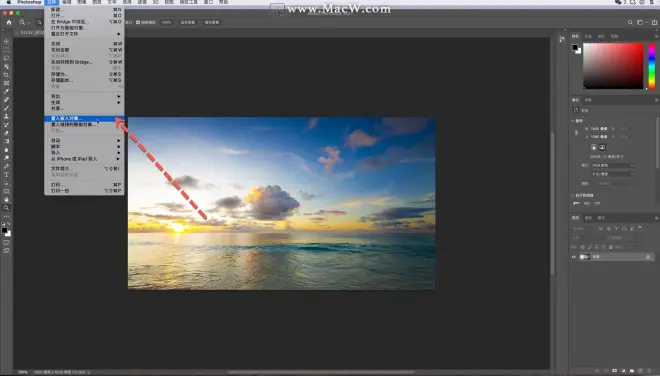Open the layer filter kind dropdown
The height and width of the screenshot is (376, 660).
pos(583,228)
